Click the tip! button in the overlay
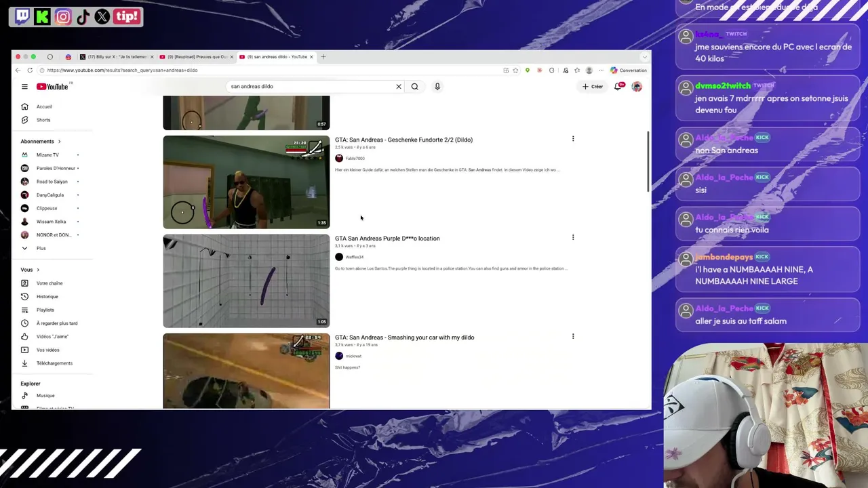Screen dimensions: 868x488 (x=127, y=16)
